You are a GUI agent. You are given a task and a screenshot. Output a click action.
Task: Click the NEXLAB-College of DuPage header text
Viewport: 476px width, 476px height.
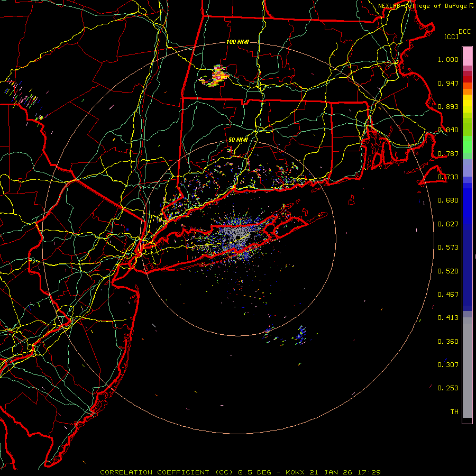coord(426,6)
